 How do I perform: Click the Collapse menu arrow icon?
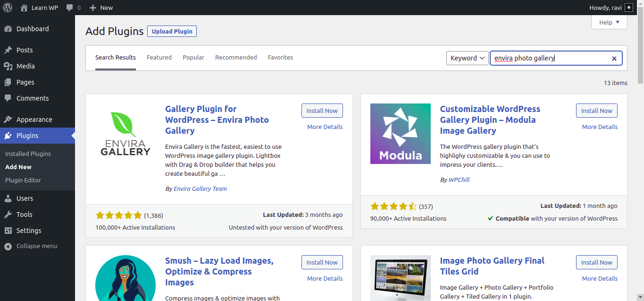pyautogui.click(x=8, y=246)
